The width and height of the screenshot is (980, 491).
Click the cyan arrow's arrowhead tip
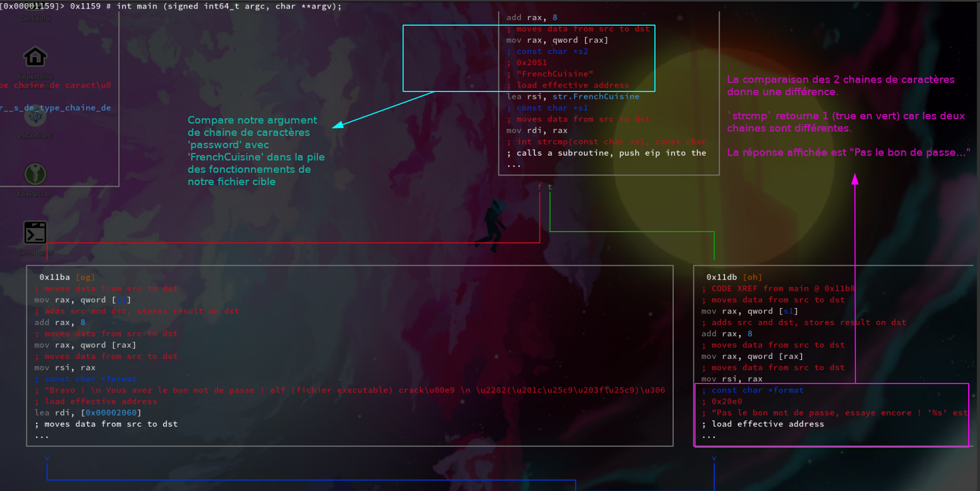[335, 126]
